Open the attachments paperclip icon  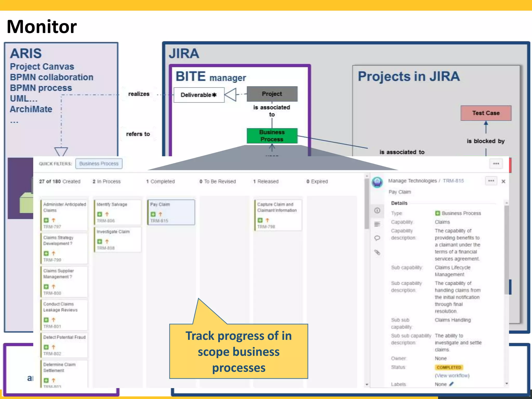coord(377,252)
